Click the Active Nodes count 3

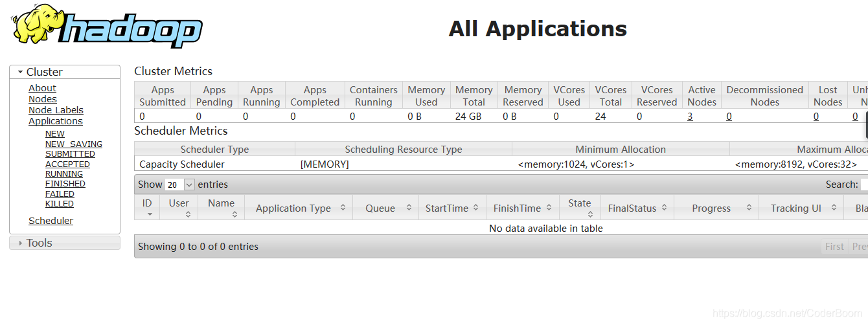[690, 117]
